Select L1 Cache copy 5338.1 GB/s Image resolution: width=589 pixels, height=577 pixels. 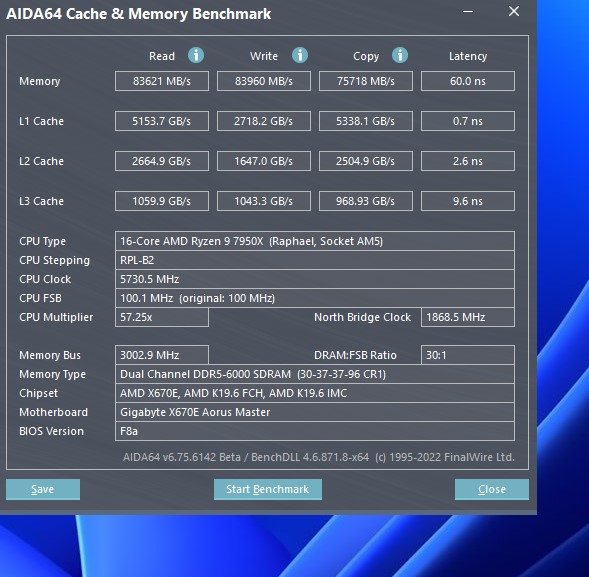pyautogui.click(x=366, y=121)
